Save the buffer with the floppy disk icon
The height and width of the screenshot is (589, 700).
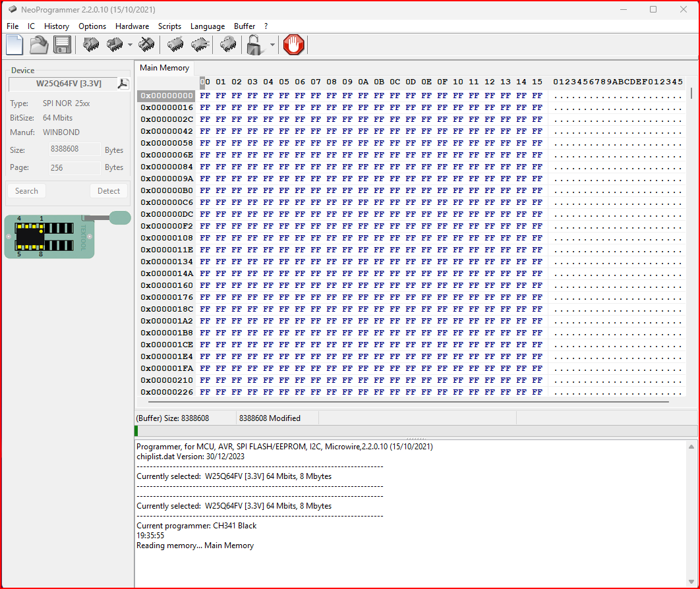click(x=61, y=45)
